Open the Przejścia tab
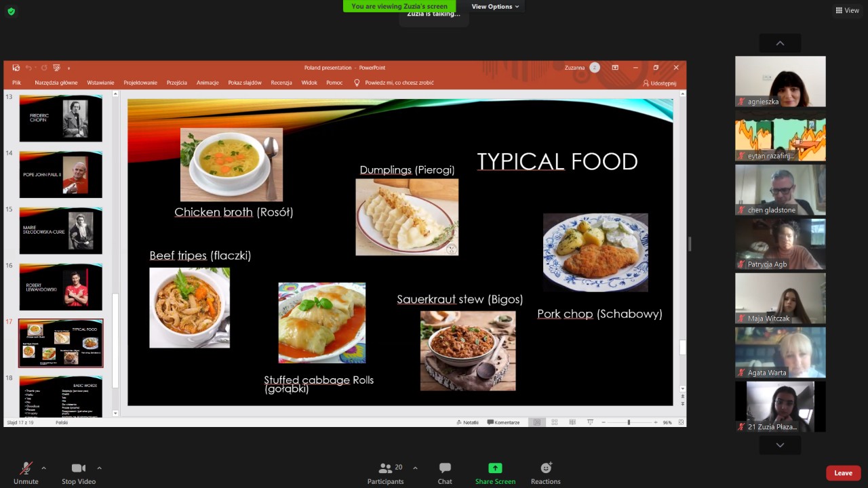Screen dimensions: 868x488 pyautogui.click(x=177, y=83)
